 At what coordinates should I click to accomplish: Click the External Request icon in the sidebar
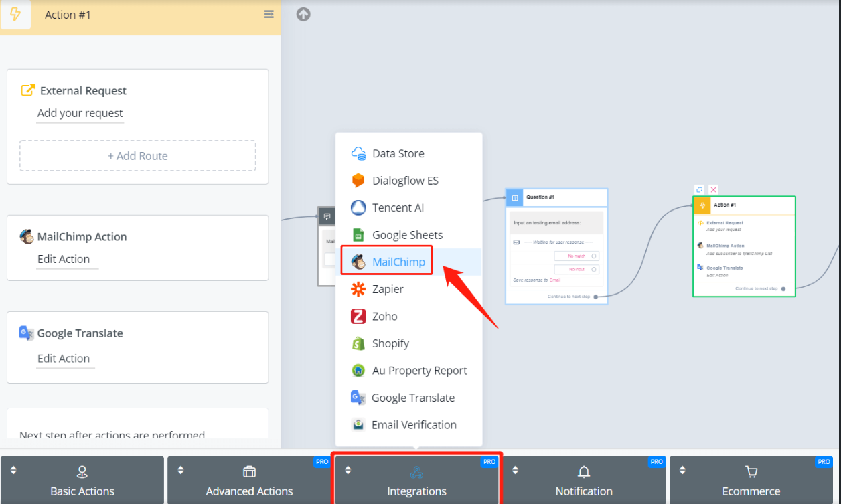pos(27,90)
